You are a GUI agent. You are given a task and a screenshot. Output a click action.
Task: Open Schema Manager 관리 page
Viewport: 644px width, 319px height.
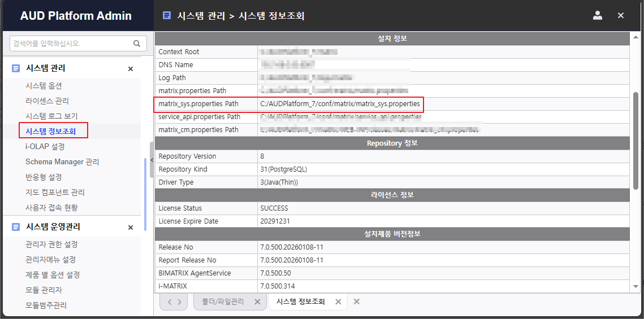(62, 162)
